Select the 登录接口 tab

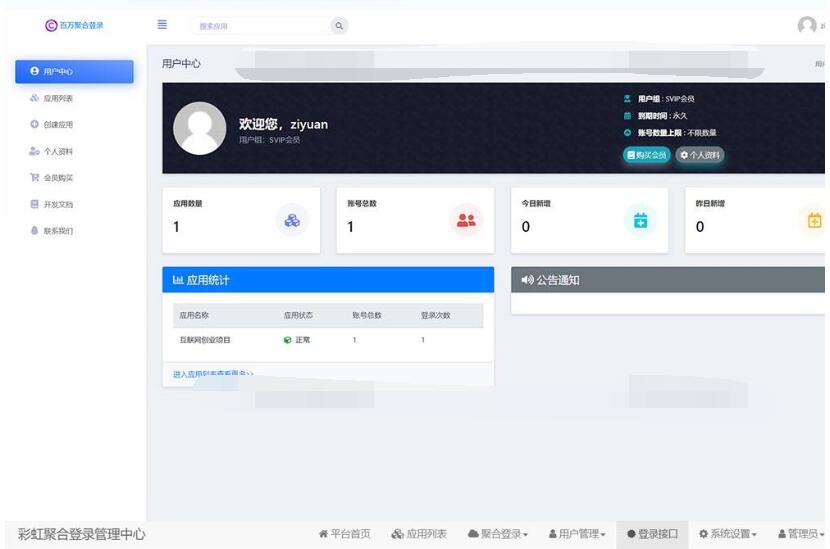pos(652,534)
